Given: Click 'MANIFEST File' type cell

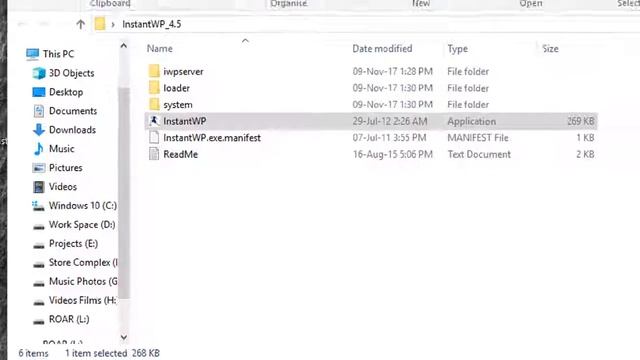Looking at the screenshot, I should pos(478,138).
